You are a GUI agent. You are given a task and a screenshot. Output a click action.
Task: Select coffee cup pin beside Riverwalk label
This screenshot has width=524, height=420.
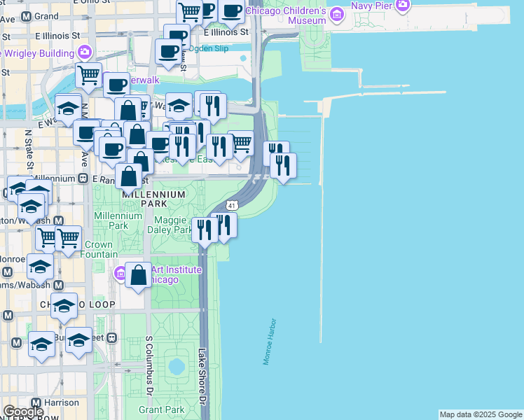pos(116,87)
